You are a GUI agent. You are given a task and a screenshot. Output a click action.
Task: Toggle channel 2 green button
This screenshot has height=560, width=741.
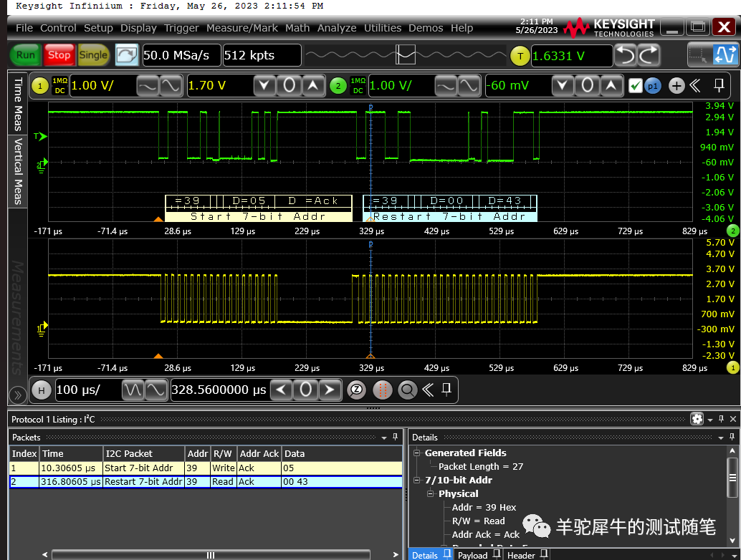point(338,86)
